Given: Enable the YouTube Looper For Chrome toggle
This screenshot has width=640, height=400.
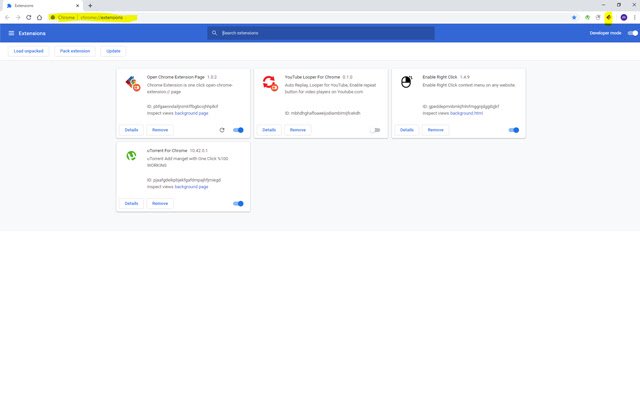Looking at the screenshot, I should pyautogui.click(x=375, y=130).
